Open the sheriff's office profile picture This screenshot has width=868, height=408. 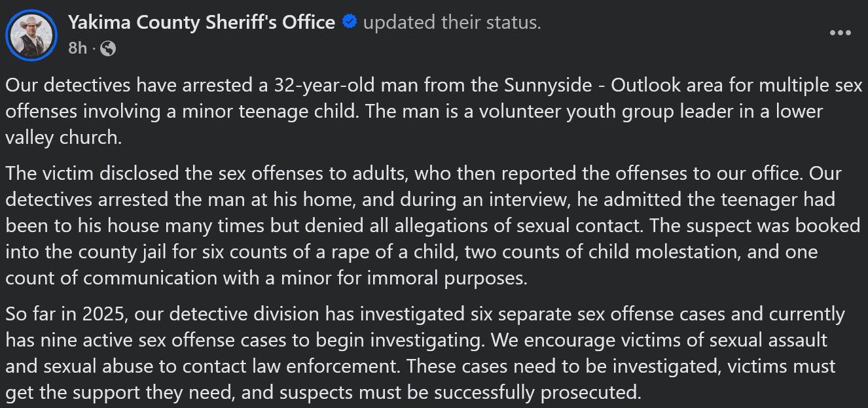click(31, 35)
